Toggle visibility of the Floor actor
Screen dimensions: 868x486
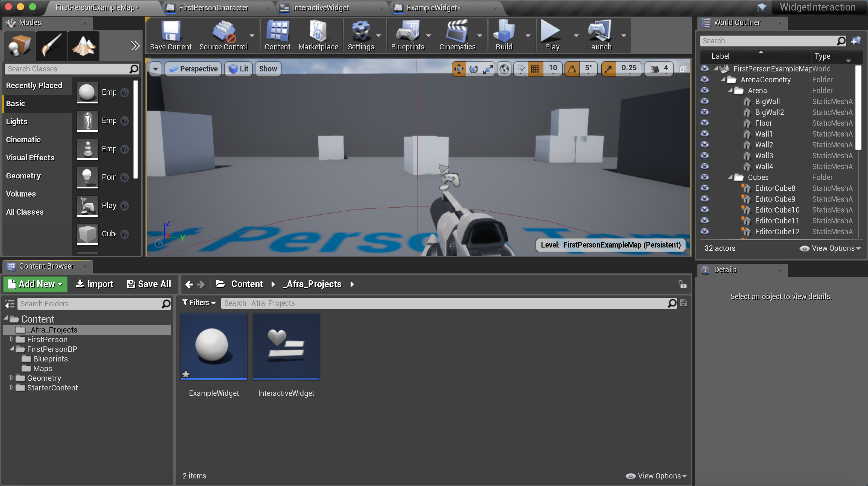point(705,123)
